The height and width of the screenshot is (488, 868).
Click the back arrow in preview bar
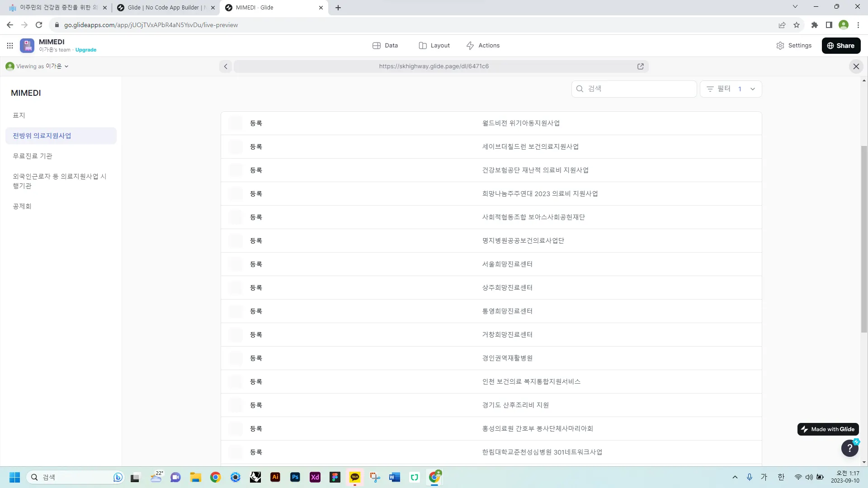click(x=226, y=66)
